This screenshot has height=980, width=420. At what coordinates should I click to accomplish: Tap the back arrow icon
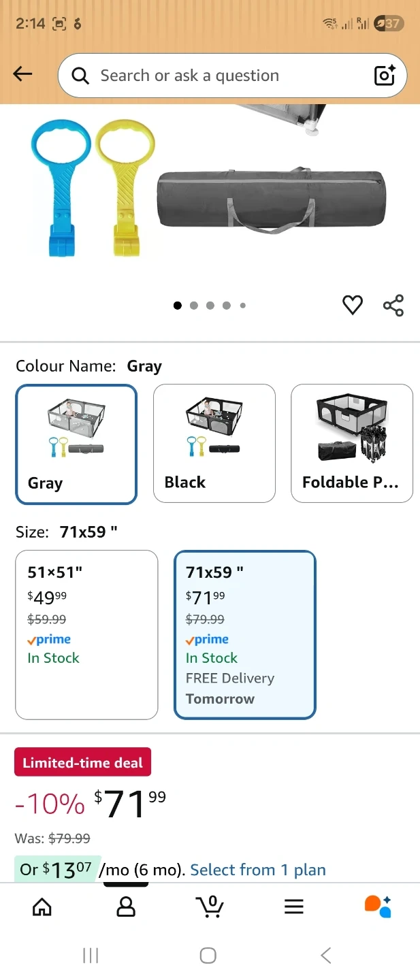[22, 75]
